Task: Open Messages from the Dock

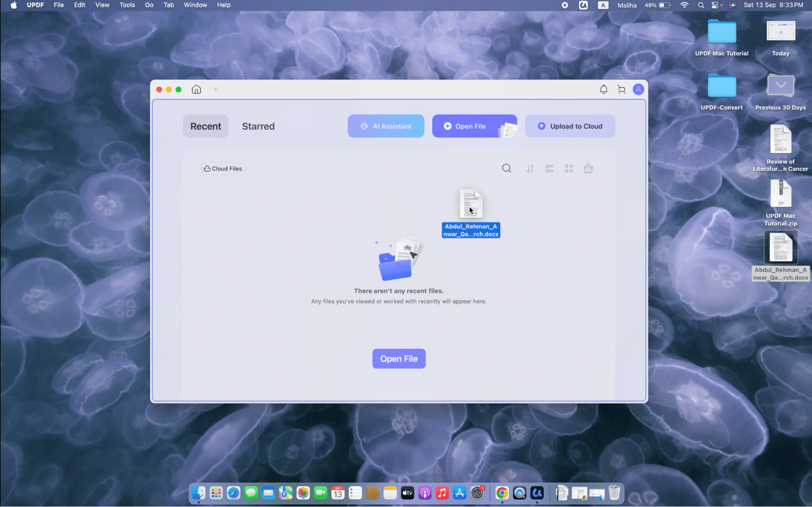Action: [x=251, y=493]
